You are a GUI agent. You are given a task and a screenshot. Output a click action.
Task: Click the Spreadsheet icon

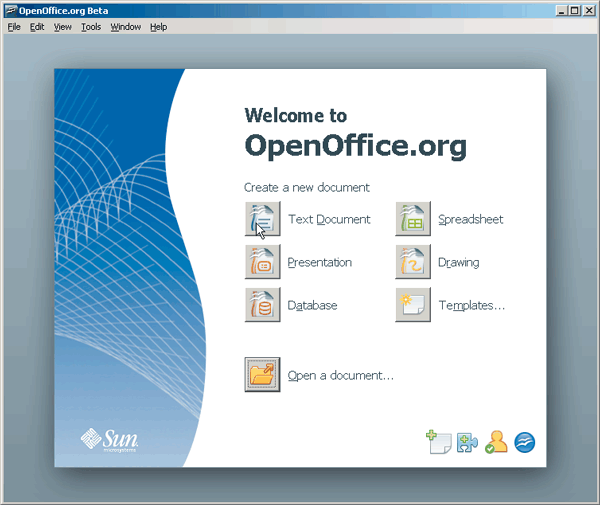click(x=413, y=219)
